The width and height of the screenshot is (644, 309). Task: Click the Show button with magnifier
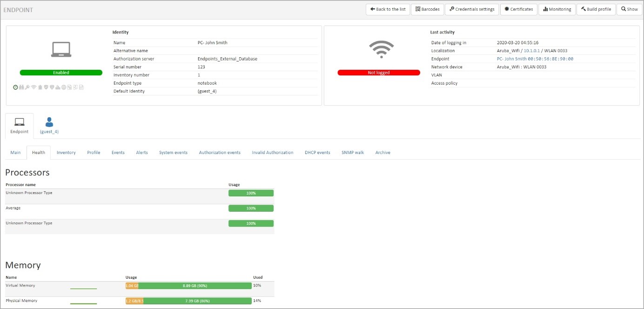(x=629, y=9)
